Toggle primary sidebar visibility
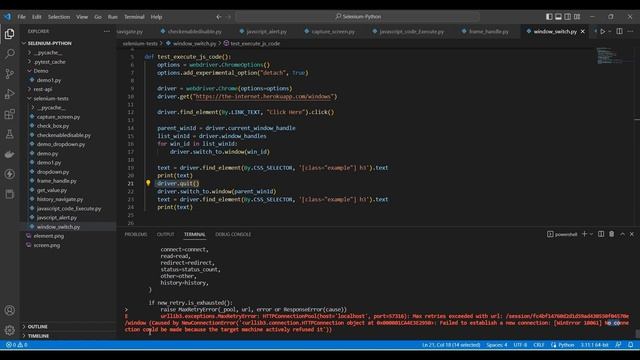The image size is (640, 360). (x=549, y=17)
